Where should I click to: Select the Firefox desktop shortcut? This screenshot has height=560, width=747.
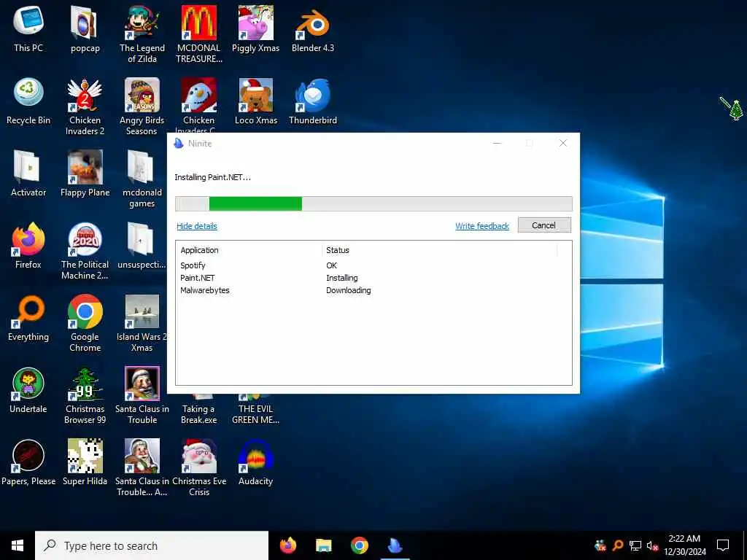[x=28, y=245]
